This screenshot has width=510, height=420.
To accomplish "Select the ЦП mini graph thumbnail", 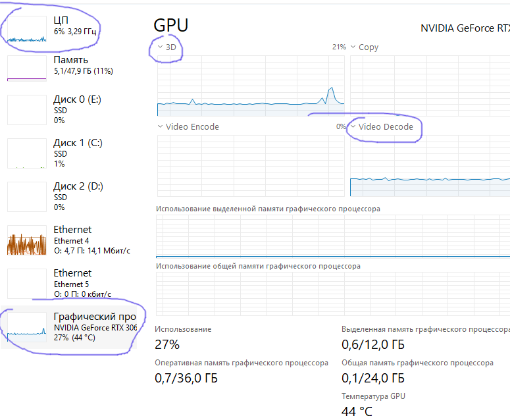I will tap(27, 30).
